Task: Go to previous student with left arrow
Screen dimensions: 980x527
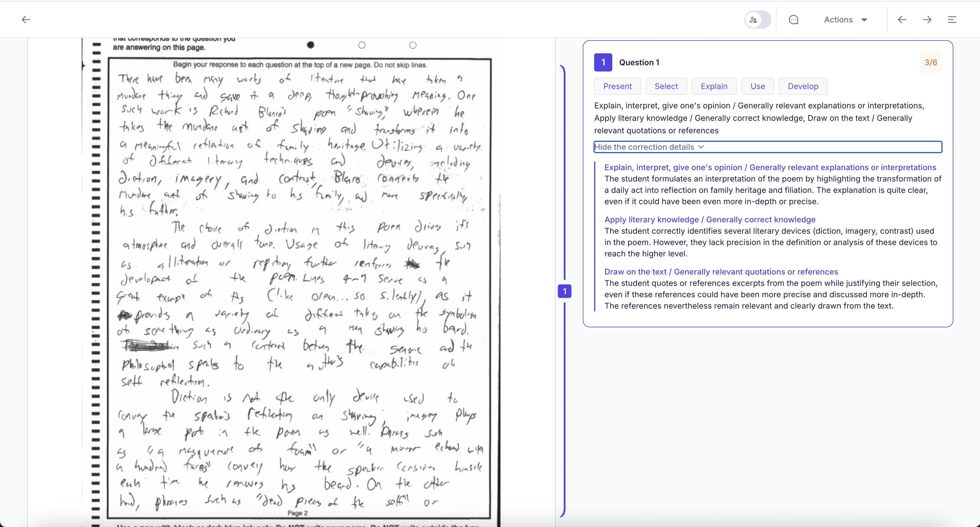Action: point(902,20)
